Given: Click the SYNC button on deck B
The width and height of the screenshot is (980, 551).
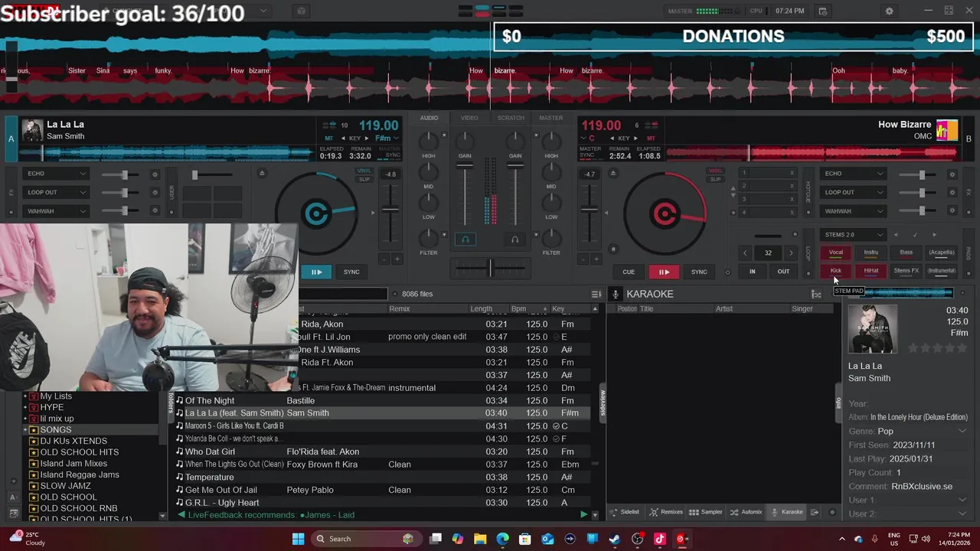Looking at the screenshot, I should click(699, 272).
